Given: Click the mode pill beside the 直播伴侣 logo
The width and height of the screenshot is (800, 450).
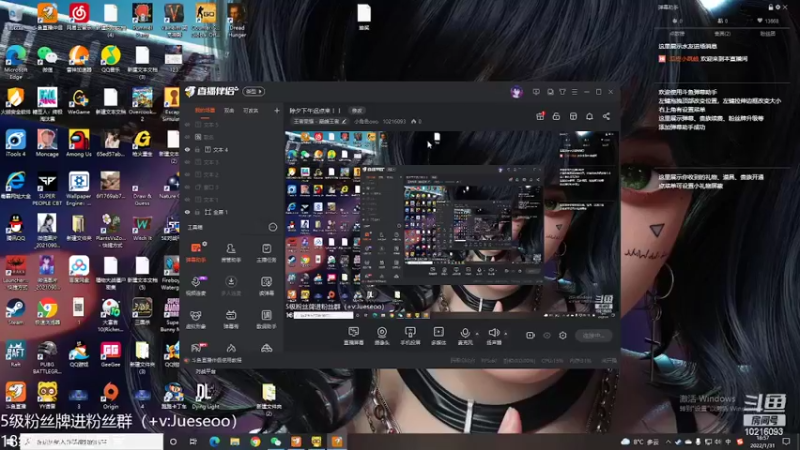Looking at the screenshot, I should coord(254,92).
